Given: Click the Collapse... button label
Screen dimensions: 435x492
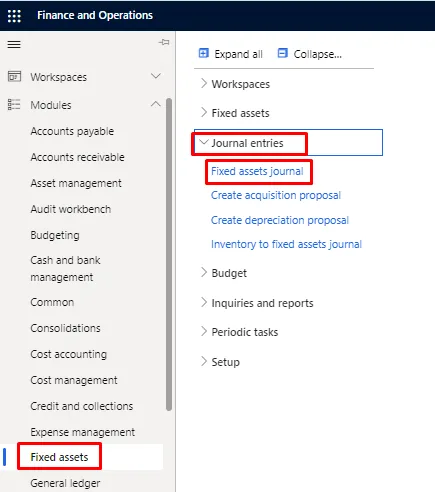Looking at the screenshot, I should (x=318, y=54).
